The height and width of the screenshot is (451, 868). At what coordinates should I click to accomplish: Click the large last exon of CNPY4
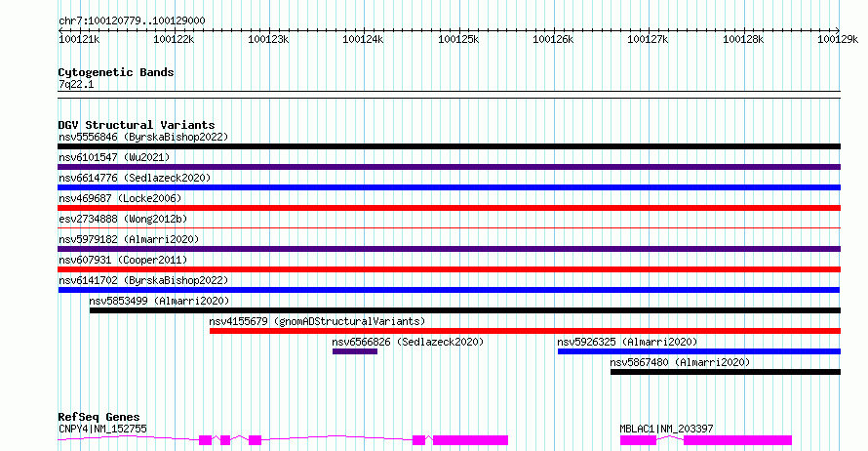(x=470, y=440)
